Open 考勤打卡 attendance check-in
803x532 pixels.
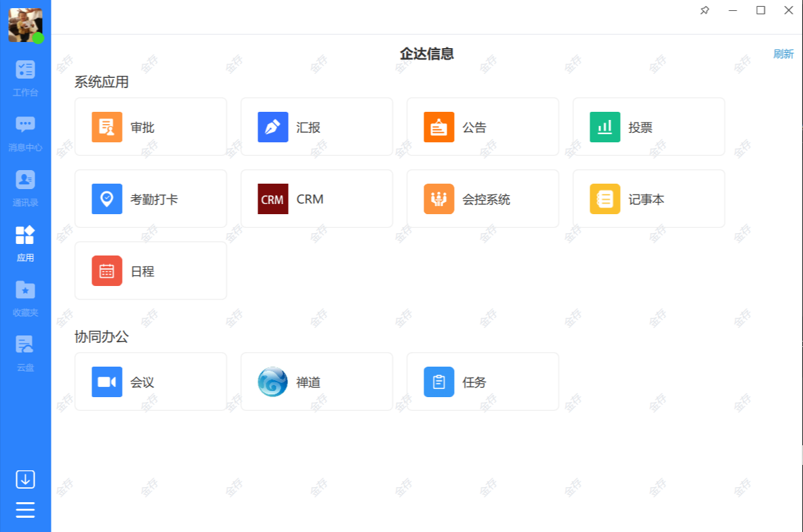[107, 199]
